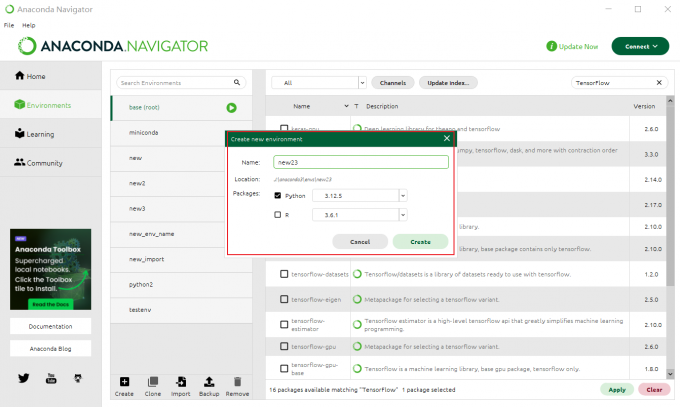This screenshot has height=407, width=680.
Task: Click status circle for tensorflow-estimator
Action: (x=357, y=325)
